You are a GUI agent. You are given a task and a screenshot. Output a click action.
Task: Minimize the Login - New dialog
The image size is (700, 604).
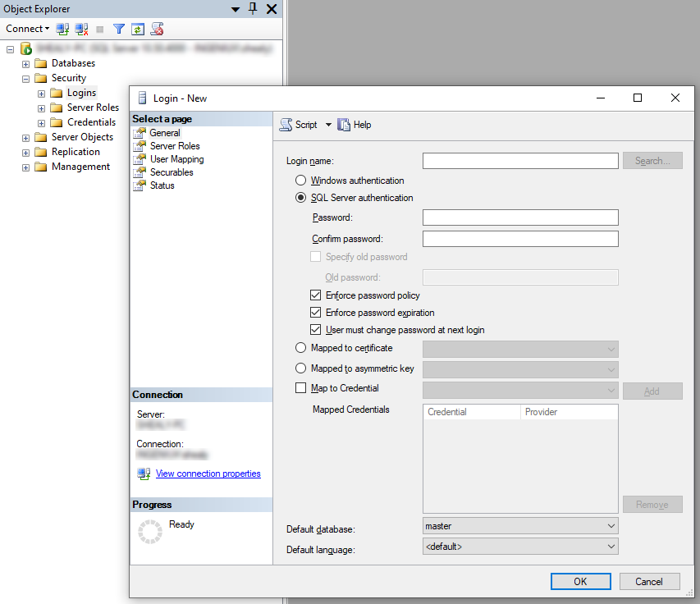(x=601, y=98)
